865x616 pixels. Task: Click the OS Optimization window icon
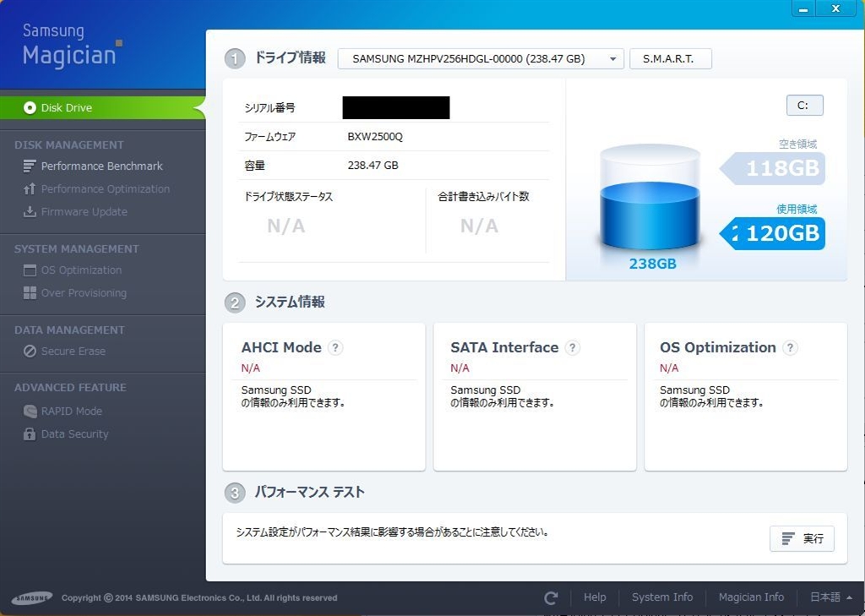(30, 270)
